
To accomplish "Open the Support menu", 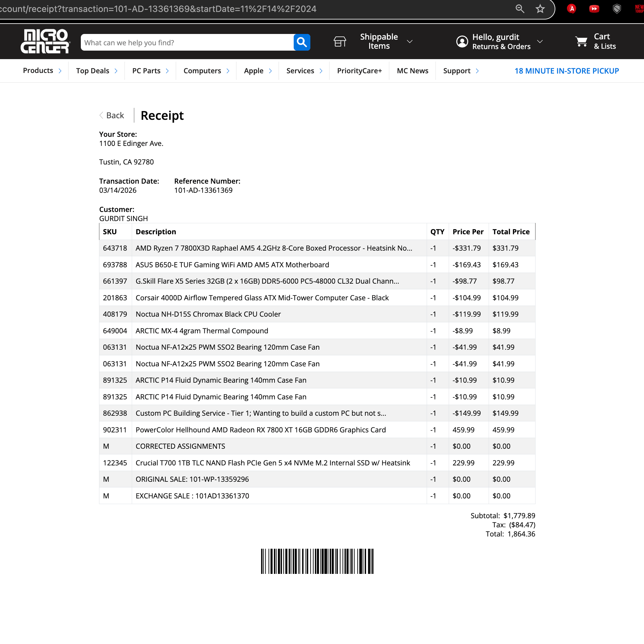I will coord(457,71).
